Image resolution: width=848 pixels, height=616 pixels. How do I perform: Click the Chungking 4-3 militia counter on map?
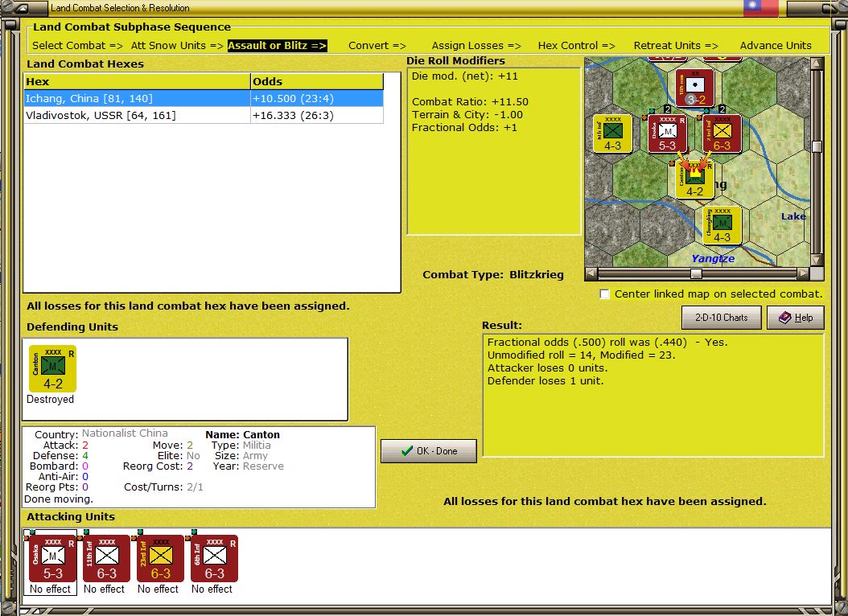pyautogui.click(x=722, y=225)
